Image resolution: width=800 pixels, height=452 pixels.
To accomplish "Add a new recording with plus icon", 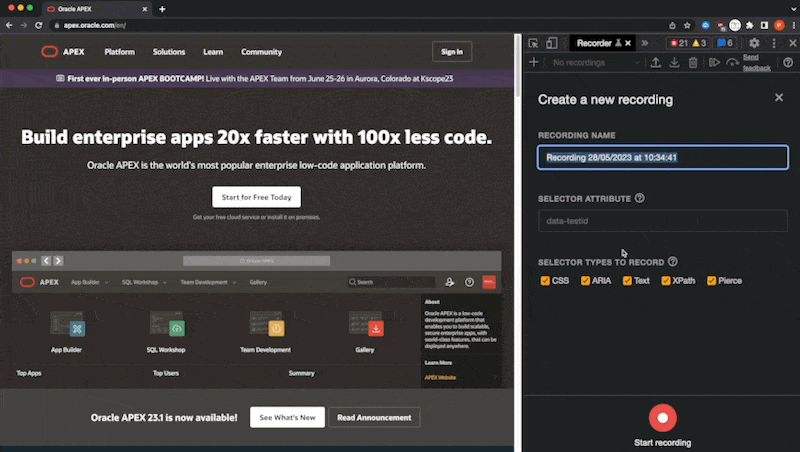I will click(534, 62).
